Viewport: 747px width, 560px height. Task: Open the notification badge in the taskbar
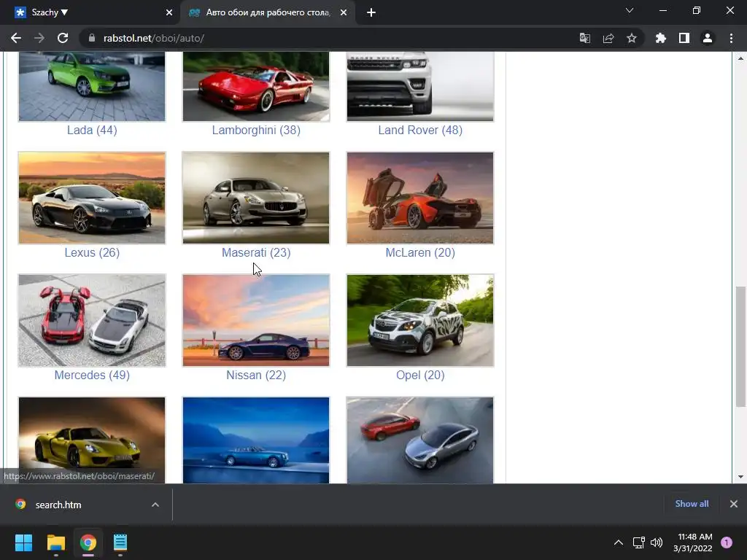(727, 542)
